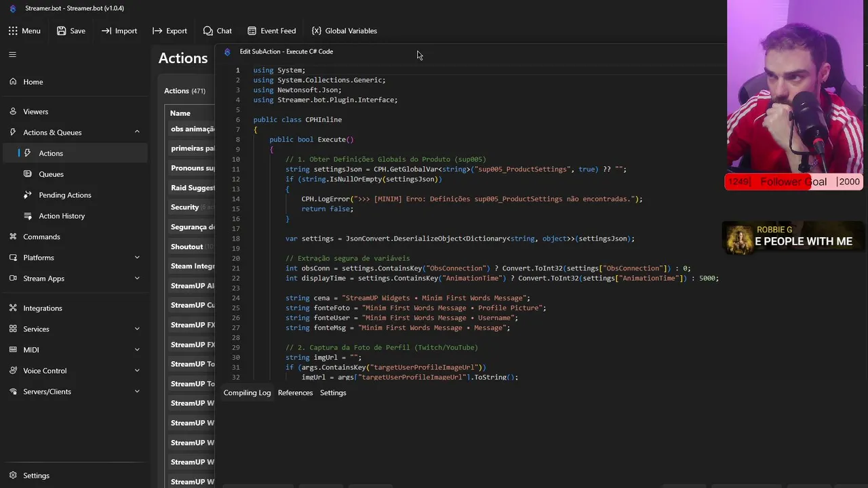This screenshot has width=868, height=488.
Task: Click code line 6 'public class CPHInline'
Action: click(x=298, y=119)
